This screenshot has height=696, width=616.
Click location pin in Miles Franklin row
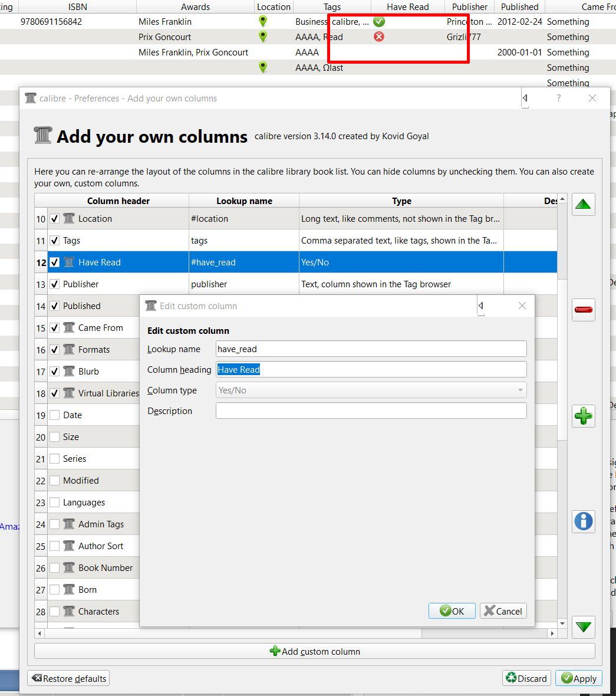point(263,21)
